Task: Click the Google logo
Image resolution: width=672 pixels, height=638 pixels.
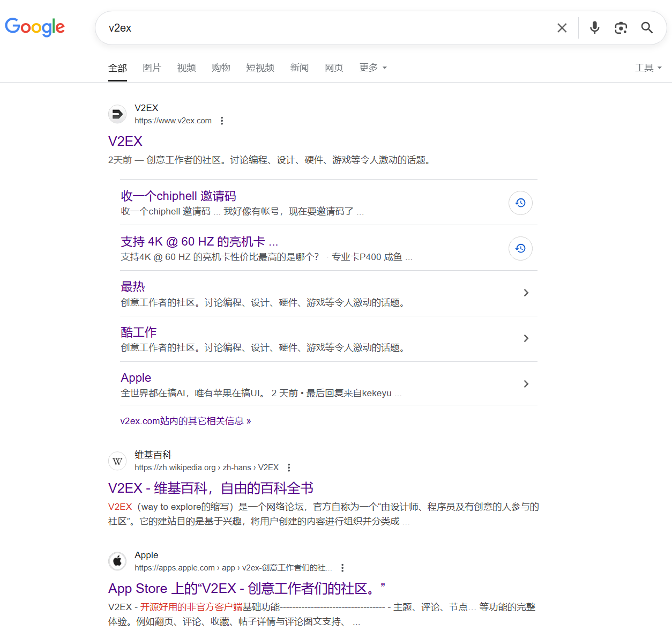Action: click(x=35, y=27)
